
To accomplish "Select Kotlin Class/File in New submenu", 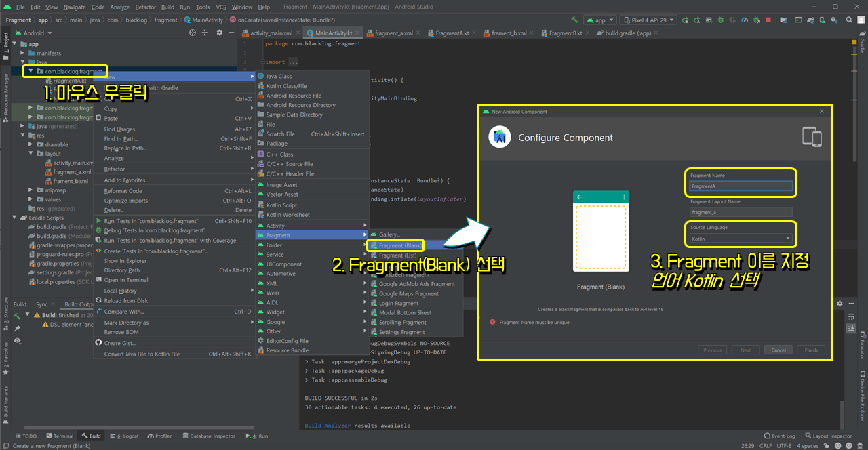I will coord(313,86).
